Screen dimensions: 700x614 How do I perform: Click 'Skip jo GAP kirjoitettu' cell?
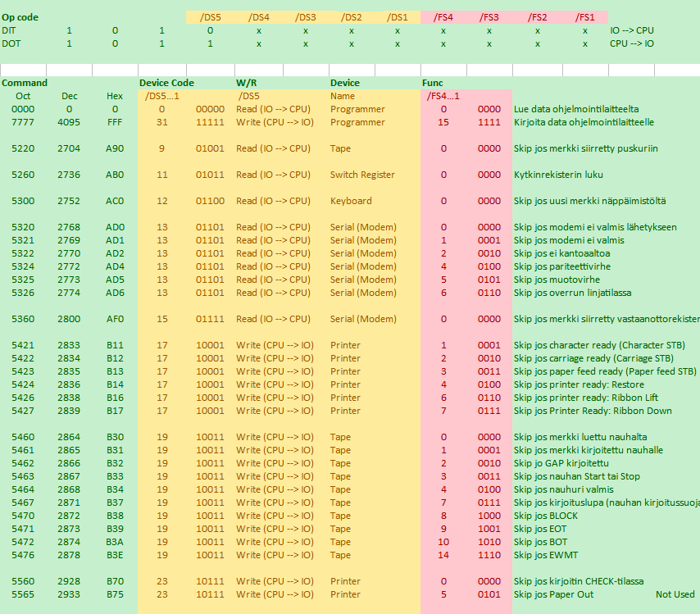[561, 463]
